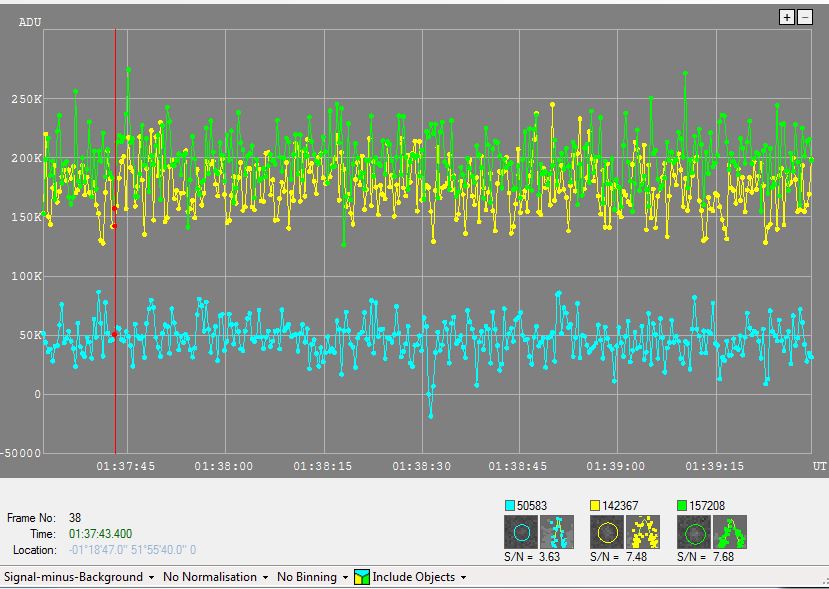Open the No Normalisation dropdown
The width and height of the screenshot is (829, 589).
coord(216,577)
